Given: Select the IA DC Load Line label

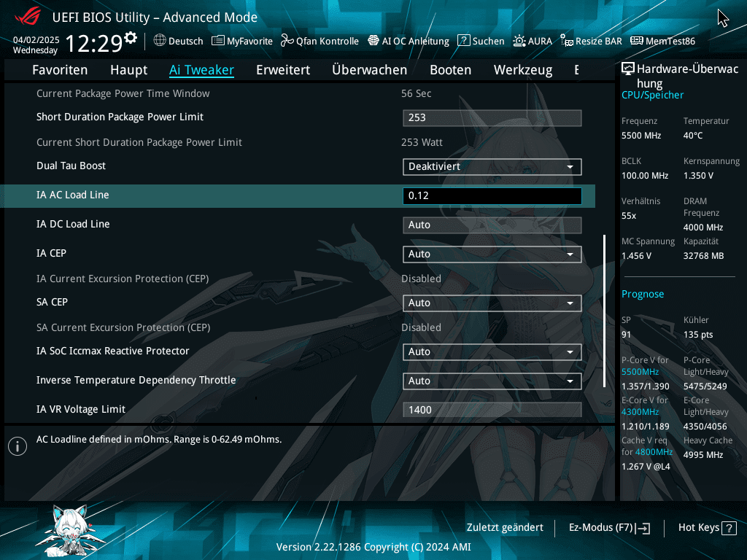Looking at the screenshot, I should click(x=73, y=224).
